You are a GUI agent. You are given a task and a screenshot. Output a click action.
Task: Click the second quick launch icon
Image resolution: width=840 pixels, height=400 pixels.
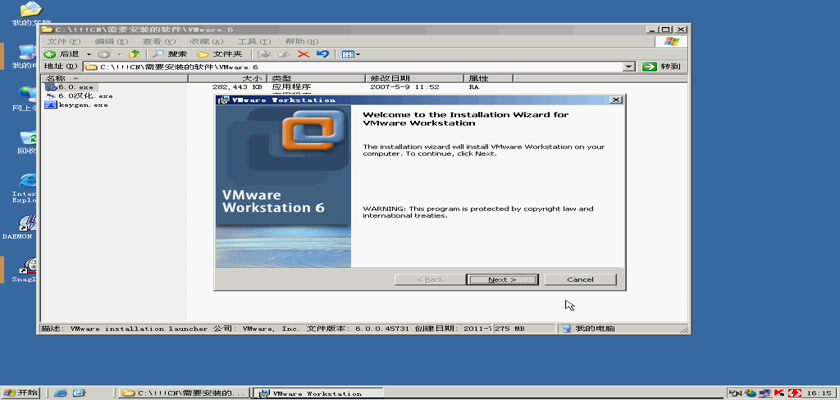click(79, 393)
